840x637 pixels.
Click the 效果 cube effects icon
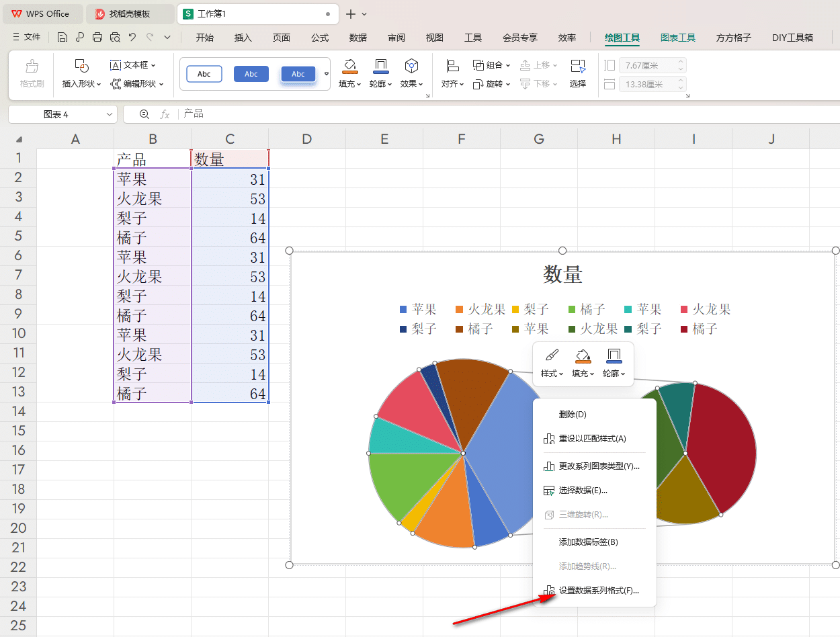(411, 66)
